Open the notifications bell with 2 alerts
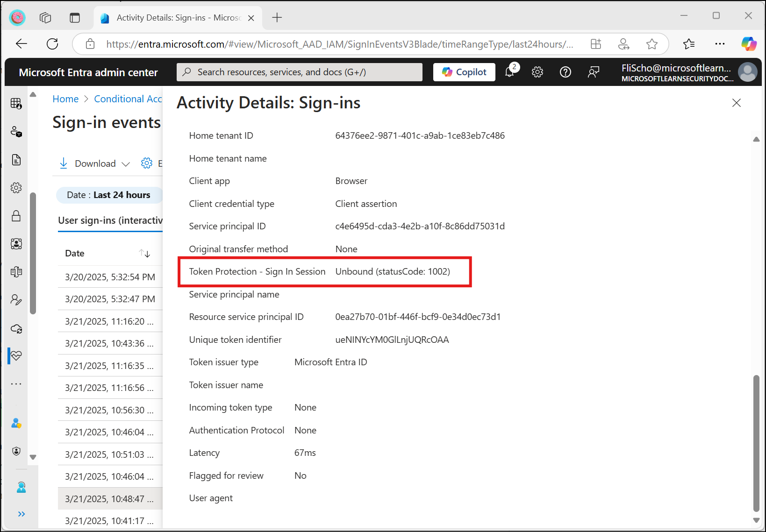The image size is (766, 532). tap(509, 72)
